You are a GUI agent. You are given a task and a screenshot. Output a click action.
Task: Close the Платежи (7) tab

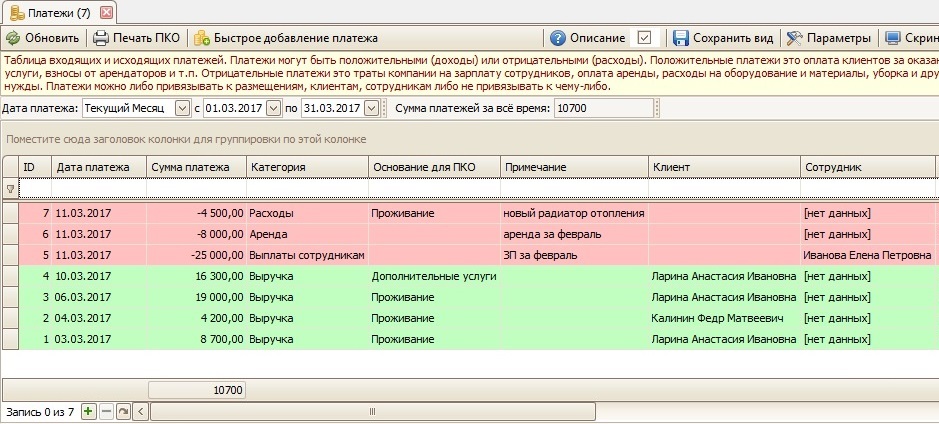coord(106,12)
